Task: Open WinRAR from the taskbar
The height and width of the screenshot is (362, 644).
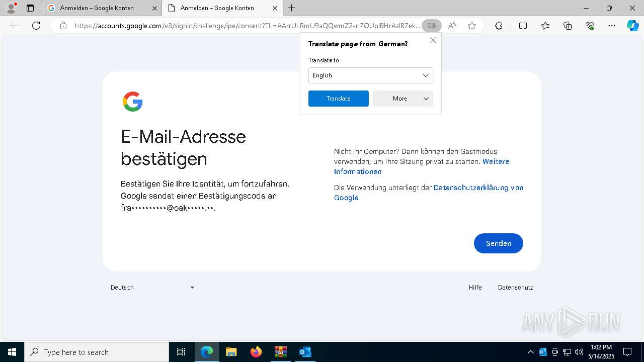Action: (280, 352)
